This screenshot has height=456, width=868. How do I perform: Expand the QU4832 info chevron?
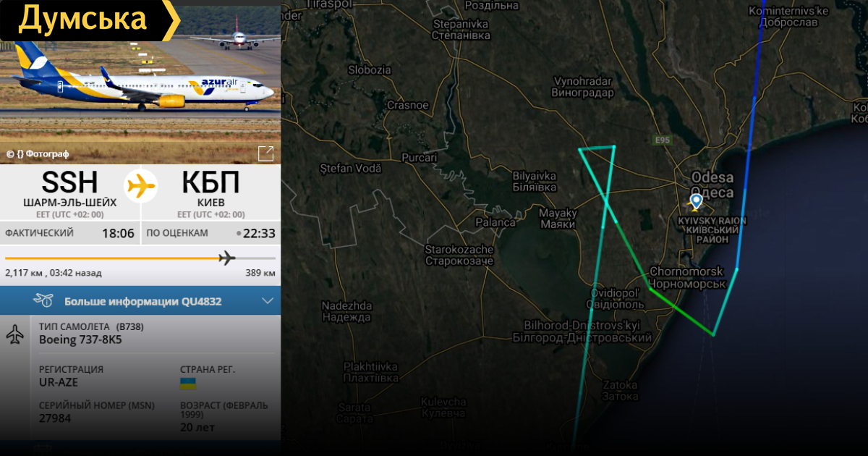(268, 301)
